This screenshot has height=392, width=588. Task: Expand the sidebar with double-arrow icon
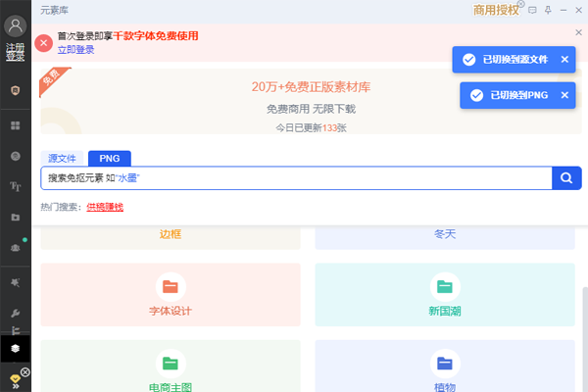(x=15, y=384)
